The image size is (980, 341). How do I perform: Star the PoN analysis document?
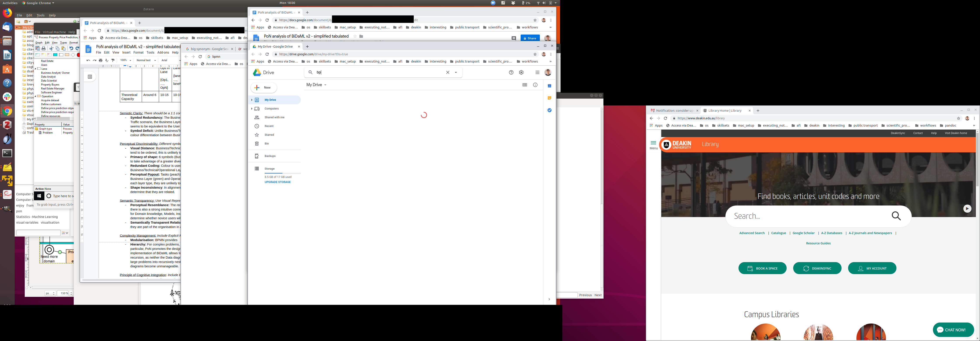pyautogui.click(x=355, y=36)
